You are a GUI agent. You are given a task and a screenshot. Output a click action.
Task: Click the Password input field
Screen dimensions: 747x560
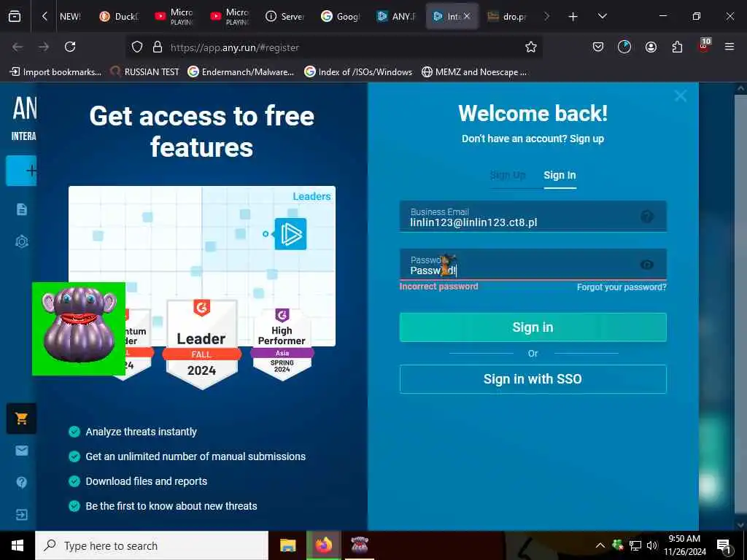coord(533,264)
